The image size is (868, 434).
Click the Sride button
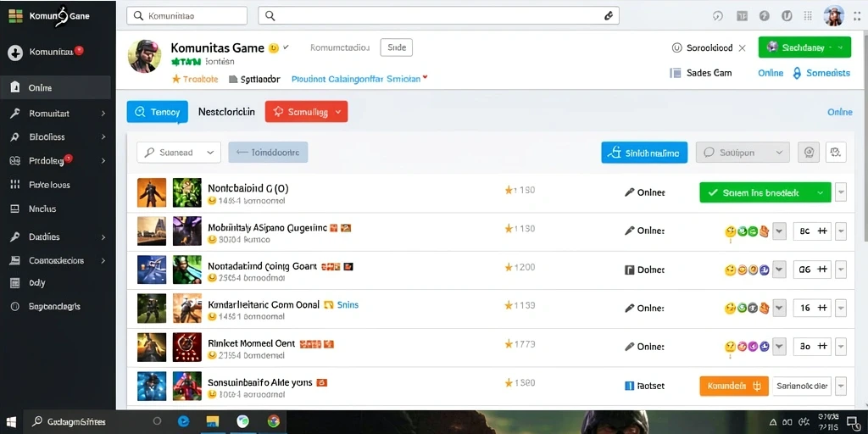tap(397, 47)
